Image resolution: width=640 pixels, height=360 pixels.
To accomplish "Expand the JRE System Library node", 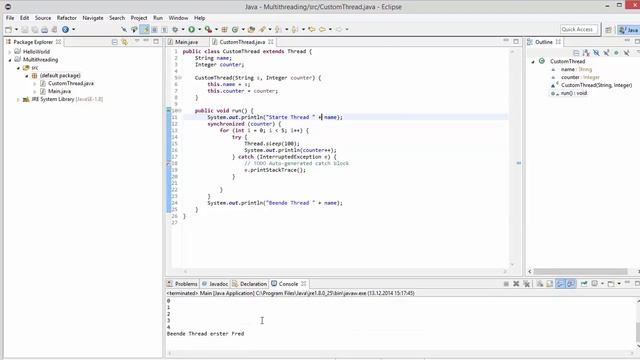I will click(x=18, y=100).
